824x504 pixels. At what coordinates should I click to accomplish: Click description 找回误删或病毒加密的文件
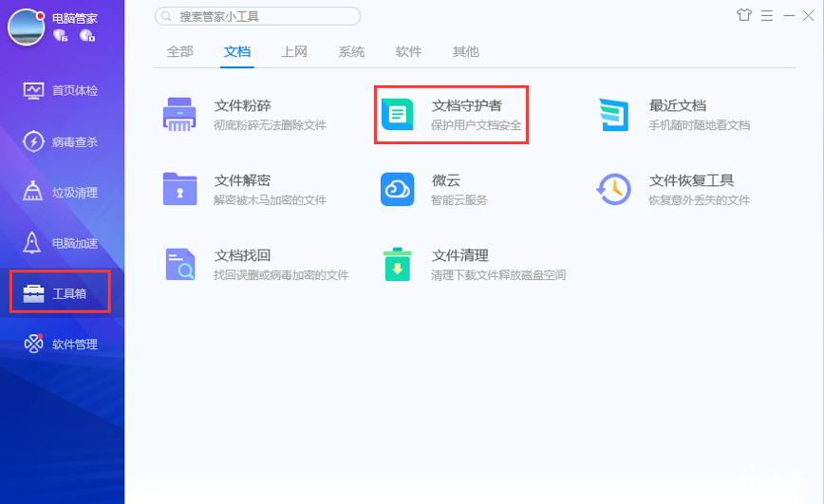[x=281, y=275]
